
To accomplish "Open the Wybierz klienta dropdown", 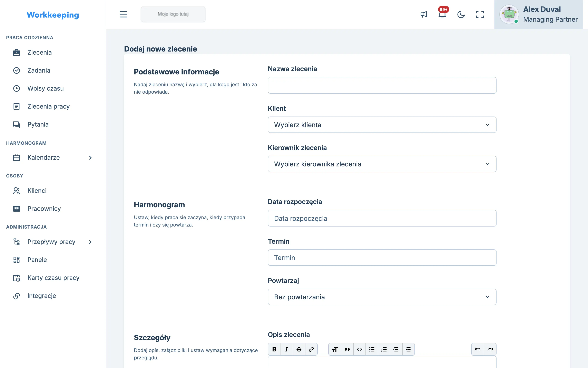I will click(382, 125).
